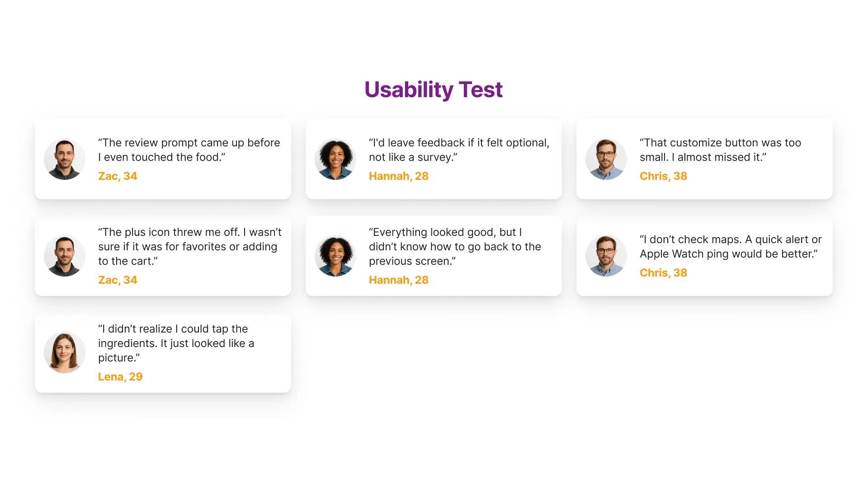Click Hannah's avatar beside optional feedback quote
The width and height of the screenshot is (868, 488).
[335, 159]
